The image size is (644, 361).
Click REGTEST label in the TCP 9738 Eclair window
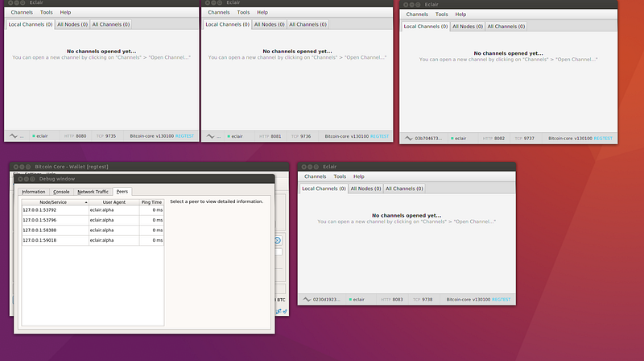tap(501, 299)
